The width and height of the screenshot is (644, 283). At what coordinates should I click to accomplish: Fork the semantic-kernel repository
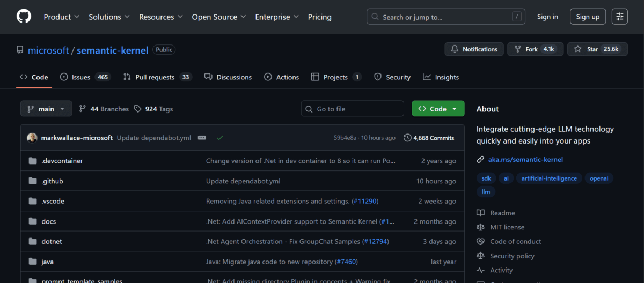point(535,49)
